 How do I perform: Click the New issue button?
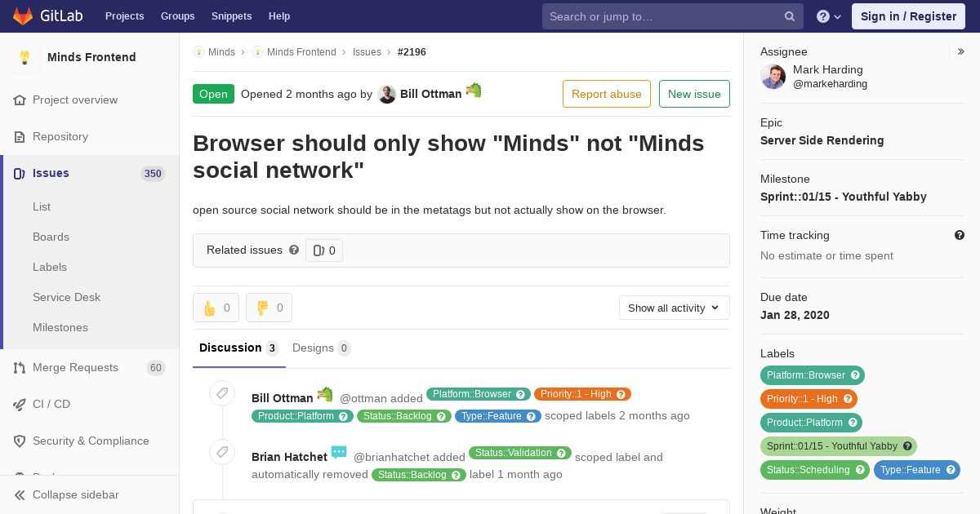click(694, 94)
